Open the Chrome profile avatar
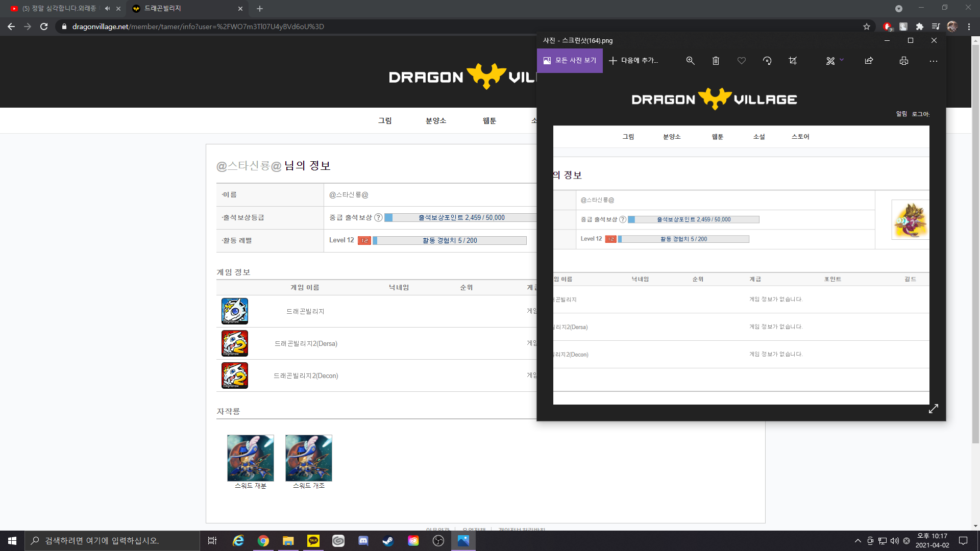The image size is (980, 551). [952, 27]
